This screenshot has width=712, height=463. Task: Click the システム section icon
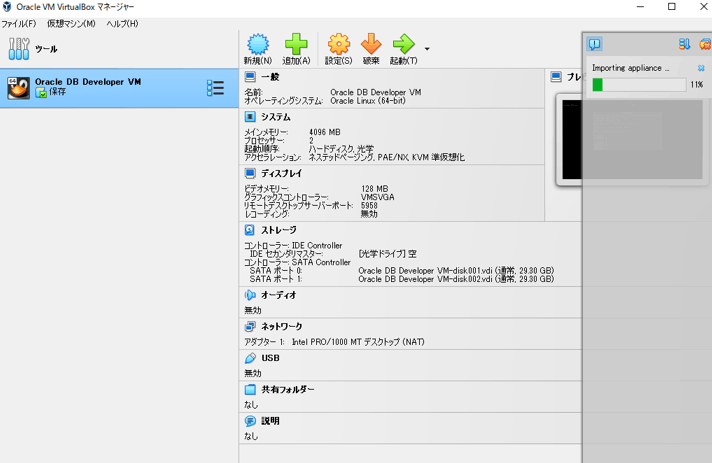pyautogui.click(x=250, y=117)
